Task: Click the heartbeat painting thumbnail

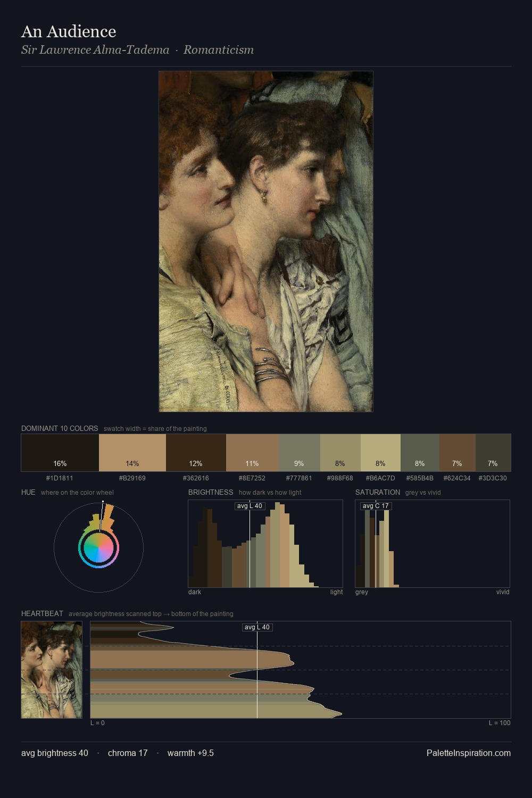Action: pos(52,670)
